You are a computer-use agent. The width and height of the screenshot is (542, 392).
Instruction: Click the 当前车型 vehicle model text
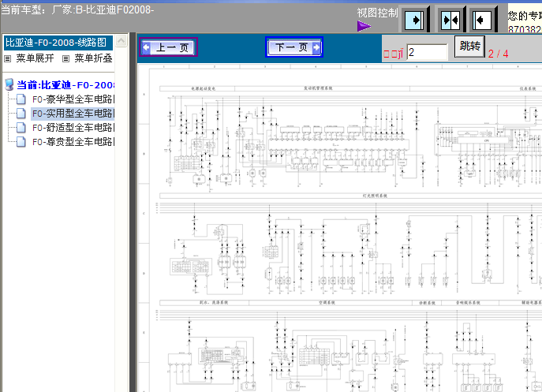77,9
